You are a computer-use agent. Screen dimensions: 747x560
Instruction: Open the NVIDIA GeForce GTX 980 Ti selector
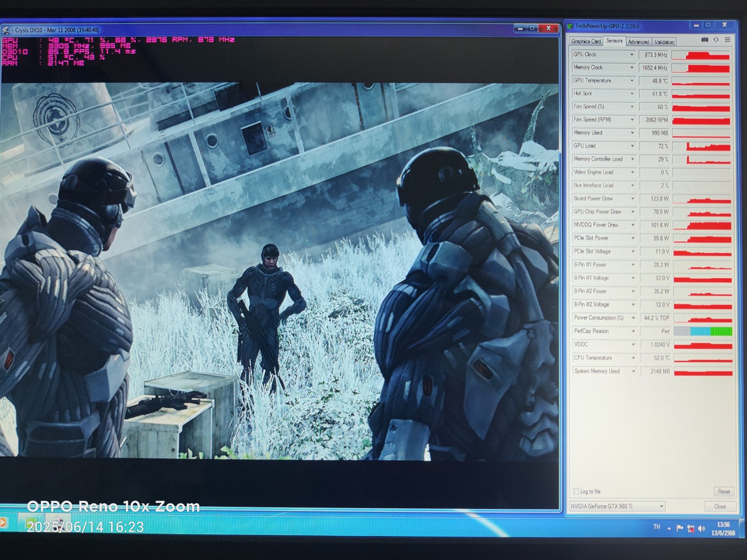pyautogui.click(x=617, y=506)
